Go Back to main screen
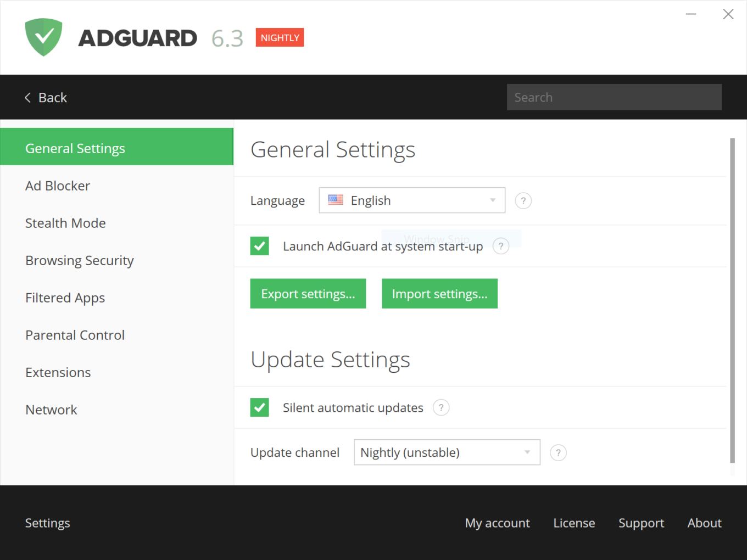Viewport: 747px width, 560px height. tap(46, 98)
